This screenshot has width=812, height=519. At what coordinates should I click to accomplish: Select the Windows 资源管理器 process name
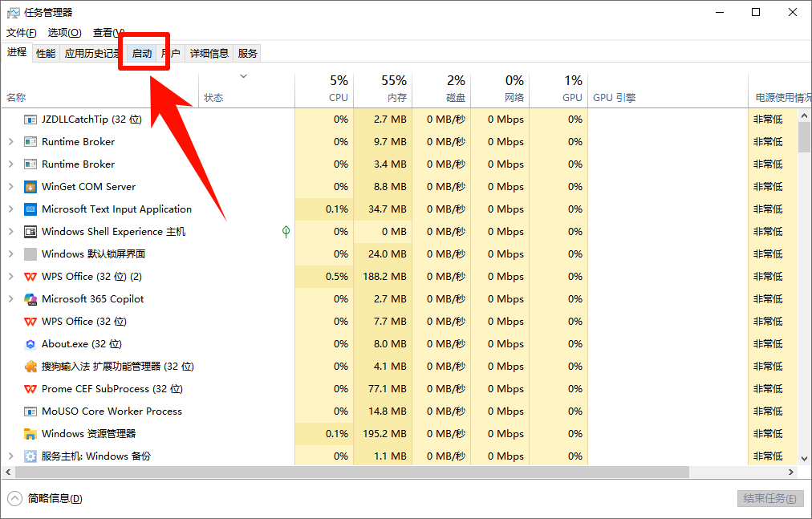point(88,433)
